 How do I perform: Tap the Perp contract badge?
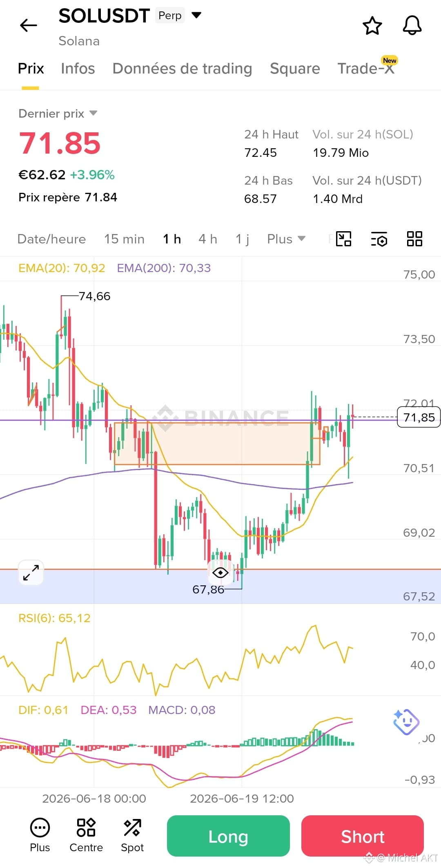[170, 16]
